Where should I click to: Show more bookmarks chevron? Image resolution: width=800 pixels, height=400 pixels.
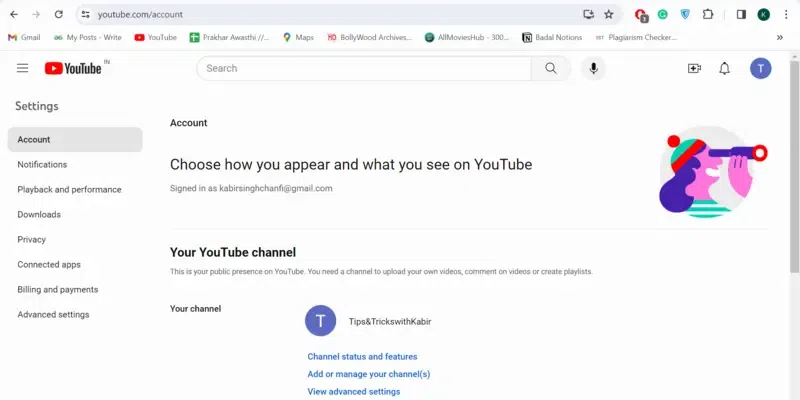pyautogui.click(x=780, y=37)
